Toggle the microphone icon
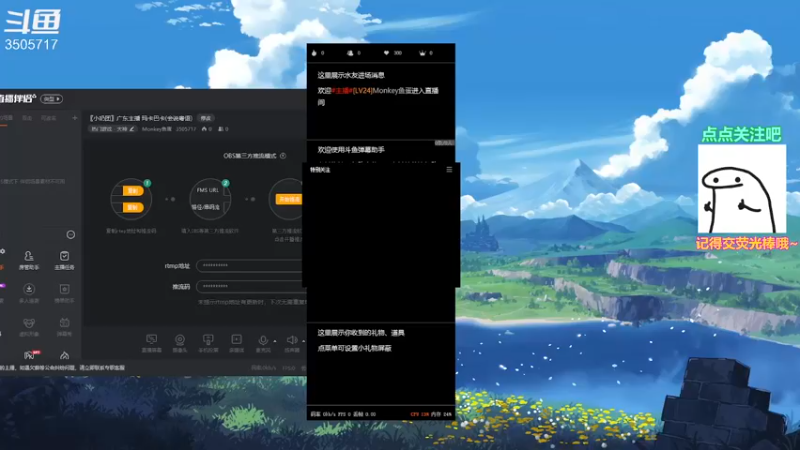 coord(263,340)
